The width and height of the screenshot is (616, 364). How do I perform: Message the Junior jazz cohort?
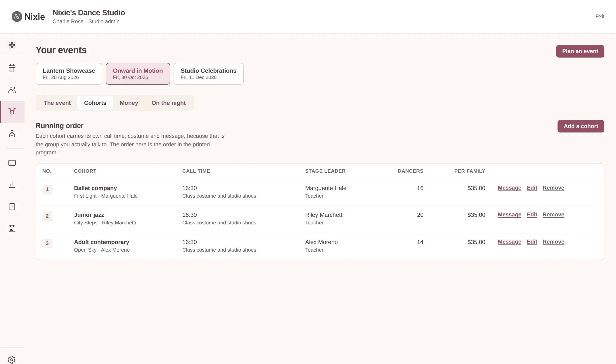point(510,215)
